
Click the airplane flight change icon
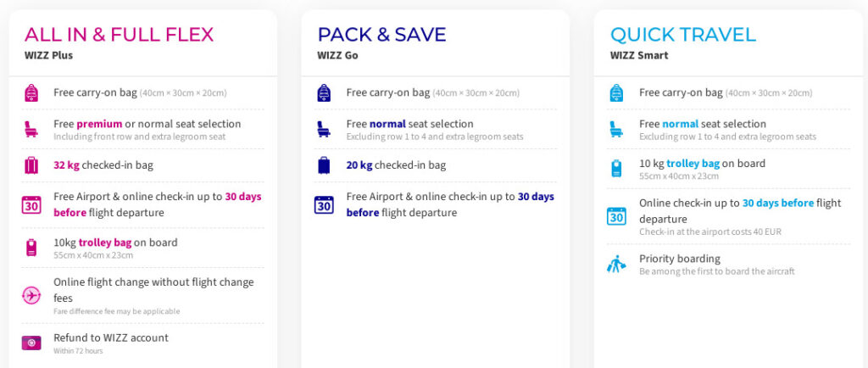click(31, 295)
